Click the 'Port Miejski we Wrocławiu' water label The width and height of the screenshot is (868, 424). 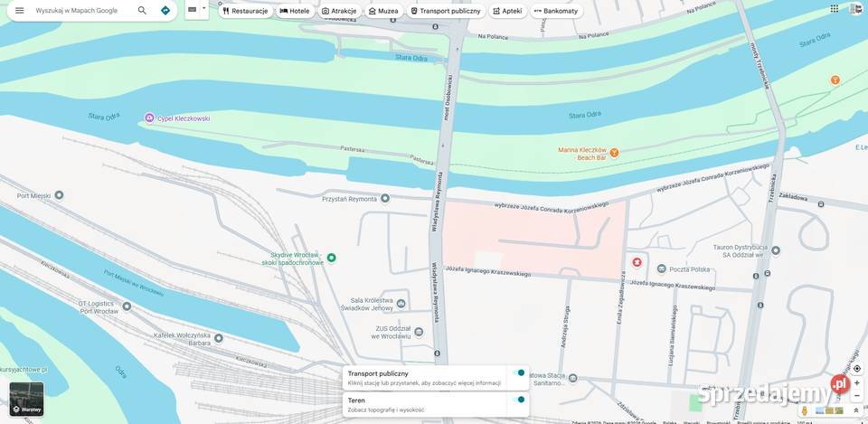pos(134,283)
